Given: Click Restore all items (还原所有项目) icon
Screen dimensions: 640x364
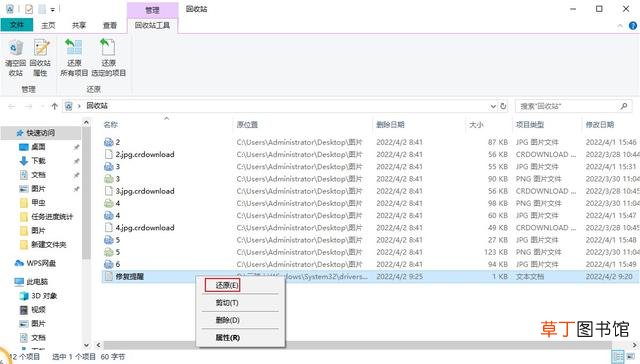Looking at the screenshot, I should pos(74,47).
